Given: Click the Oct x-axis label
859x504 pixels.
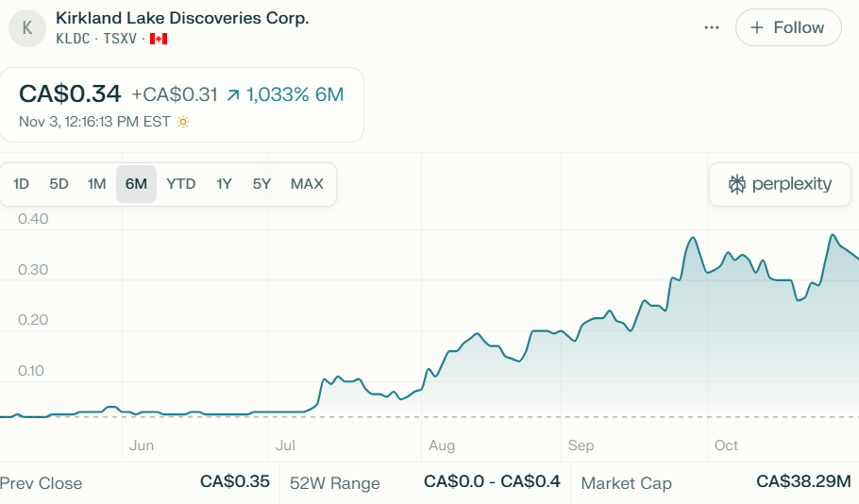Looking at the screenshot, I should (x=726, y=445).
